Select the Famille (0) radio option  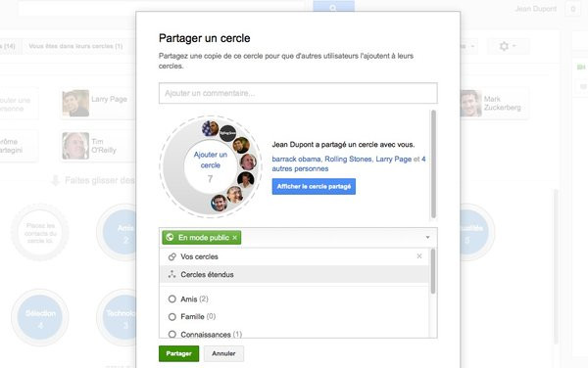point(172,317)
